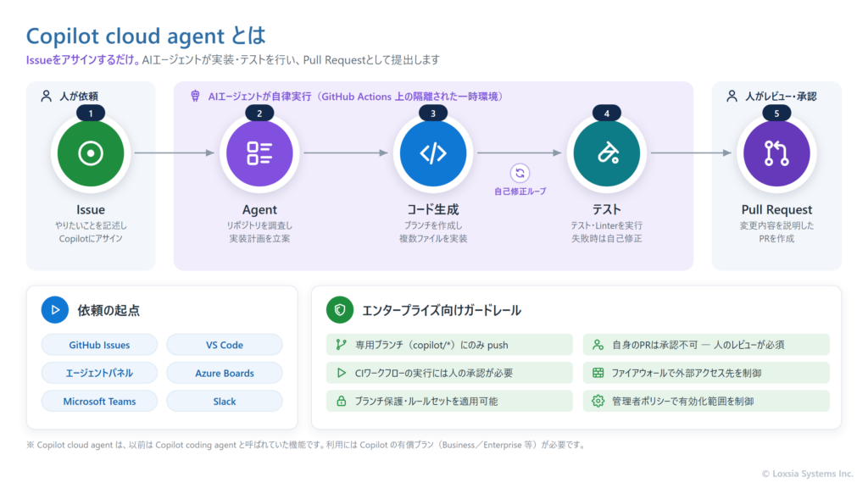Click the green Issue circle icon

point(91,153)
